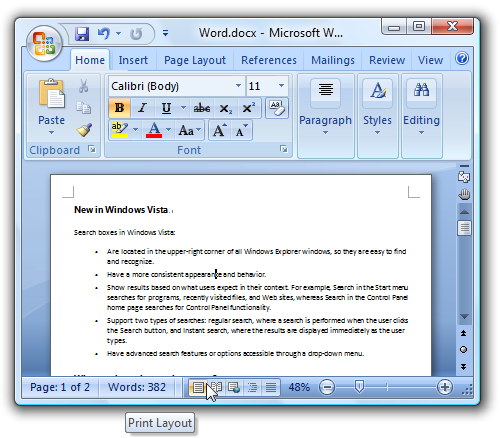The height and width of the screenshot is (438, 500).
Task: Open the Font dialog launcher
Action: [284, 149]
